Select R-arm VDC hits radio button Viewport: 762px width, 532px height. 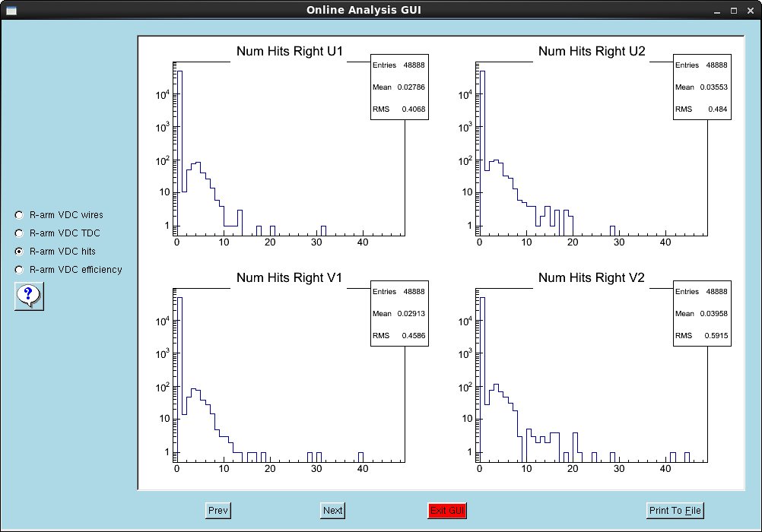point(19,252)
